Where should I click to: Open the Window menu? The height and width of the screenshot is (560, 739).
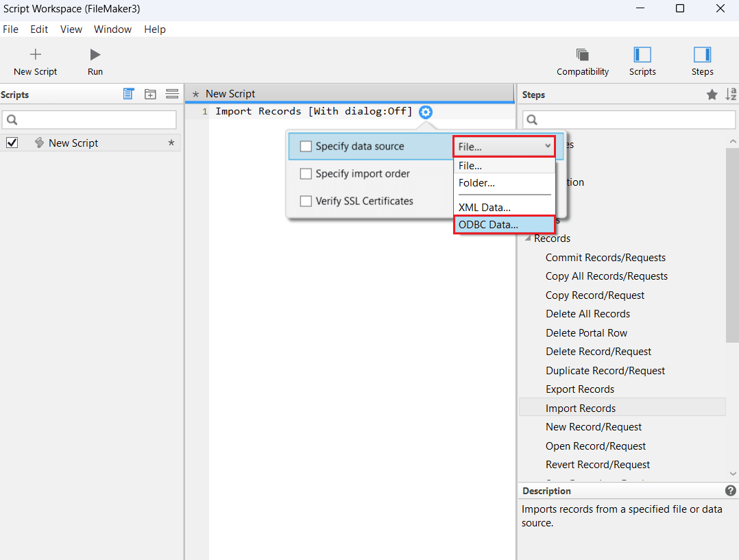[x=112, y=29]
